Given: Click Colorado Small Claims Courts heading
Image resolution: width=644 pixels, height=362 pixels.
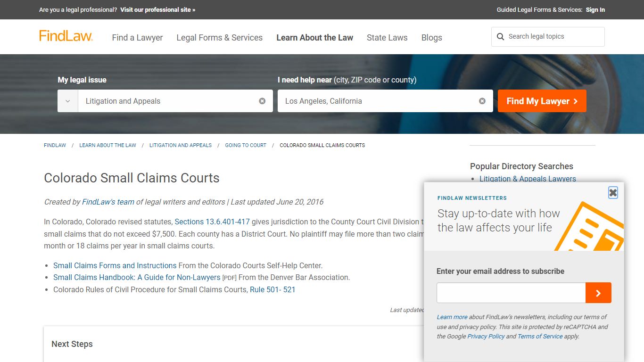Looking at the screenshot, I should pos(132,178).
